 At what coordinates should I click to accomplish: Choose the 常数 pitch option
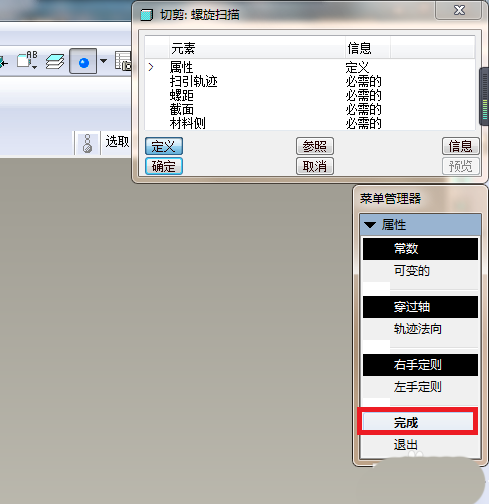pyautogui.click(x=420, y=249)
